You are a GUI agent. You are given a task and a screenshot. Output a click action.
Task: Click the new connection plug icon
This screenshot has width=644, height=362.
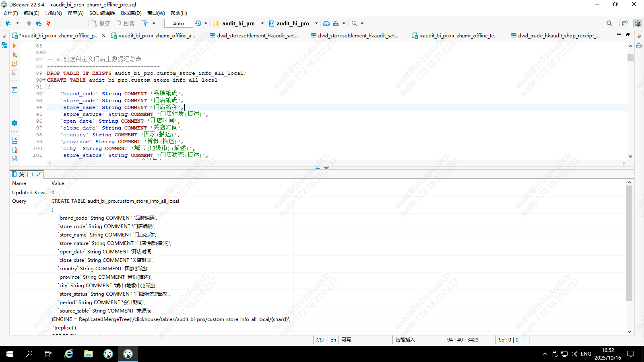(8, 23)
